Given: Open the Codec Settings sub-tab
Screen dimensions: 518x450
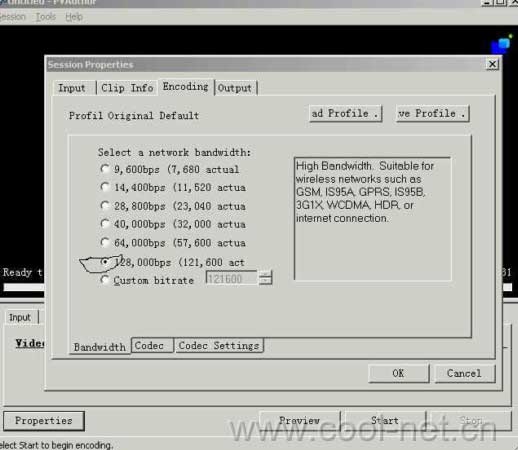Looking at the screenshot, I should click(x=219, y=346).
